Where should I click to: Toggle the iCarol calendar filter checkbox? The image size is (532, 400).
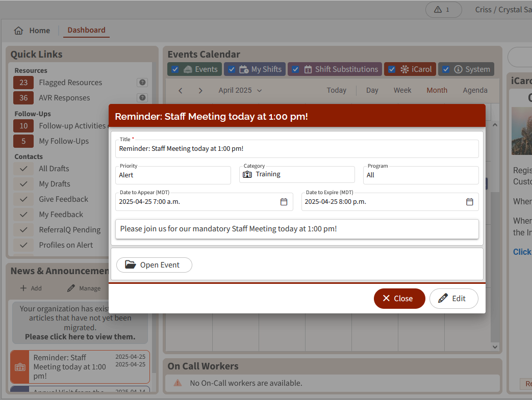click(392, 69)
